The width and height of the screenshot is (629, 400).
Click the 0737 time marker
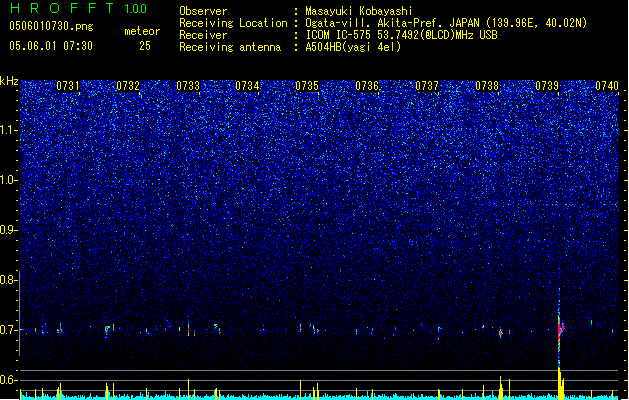click(x=427, y=86)
